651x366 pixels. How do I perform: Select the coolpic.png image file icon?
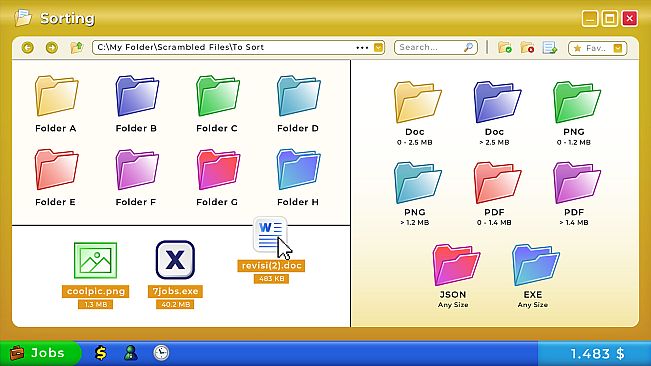(x=95, y=261)
